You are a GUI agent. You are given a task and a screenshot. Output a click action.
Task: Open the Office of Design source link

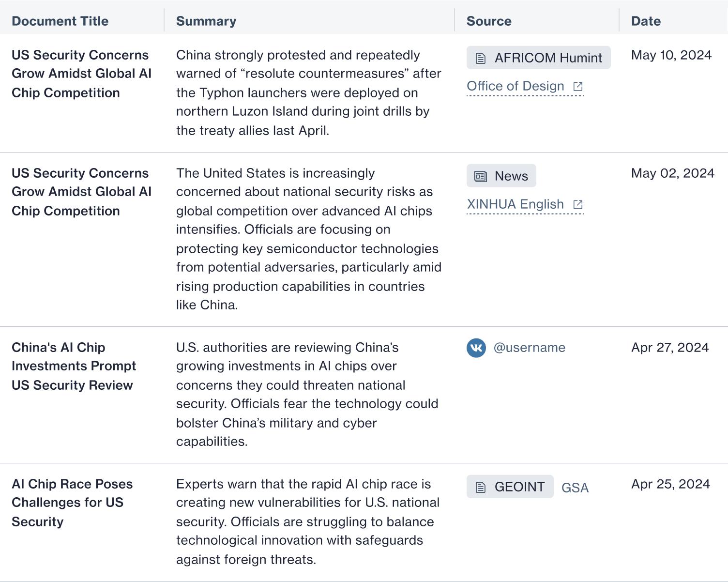coord(515,86)
